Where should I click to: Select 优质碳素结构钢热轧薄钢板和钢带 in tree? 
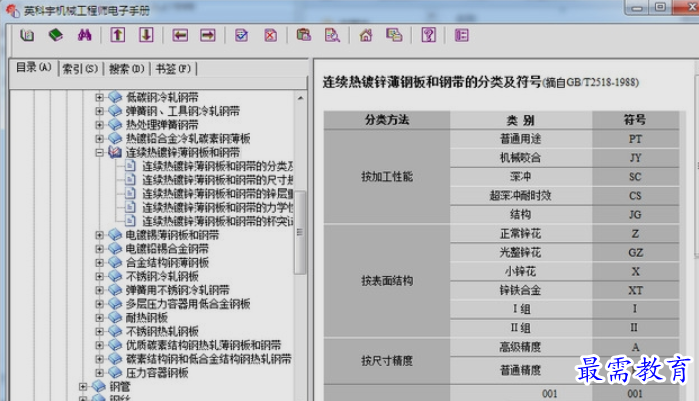[x=203, y=345]
